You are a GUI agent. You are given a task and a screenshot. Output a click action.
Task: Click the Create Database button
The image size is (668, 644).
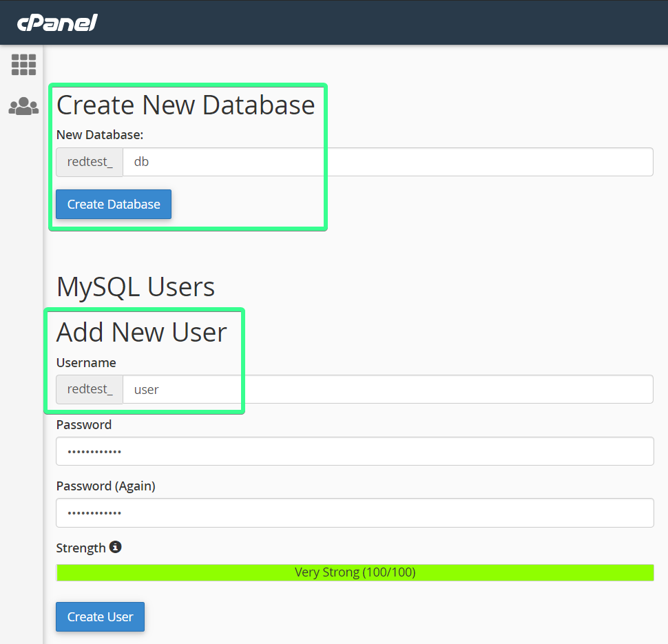114,205
